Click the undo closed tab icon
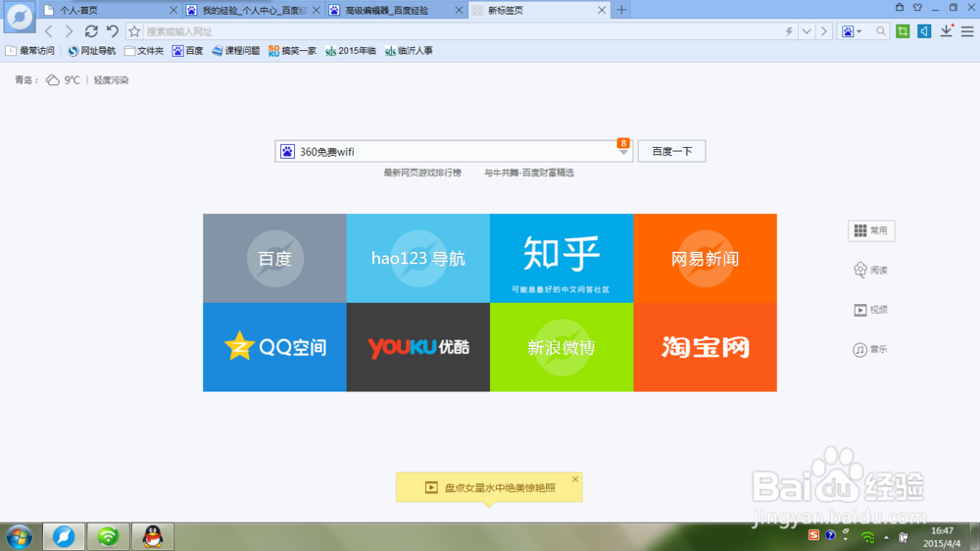Screen dimensions: 980x551 [x=113, y=31]
